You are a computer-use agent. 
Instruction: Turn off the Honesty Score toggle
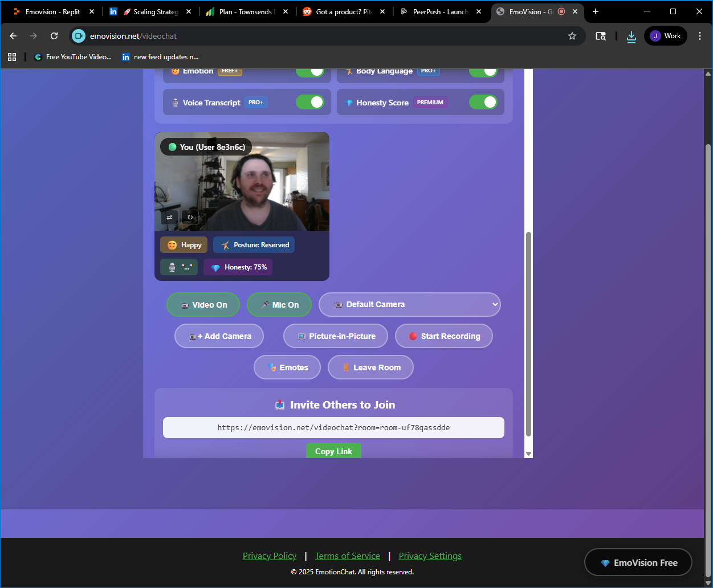pos(483,102)
